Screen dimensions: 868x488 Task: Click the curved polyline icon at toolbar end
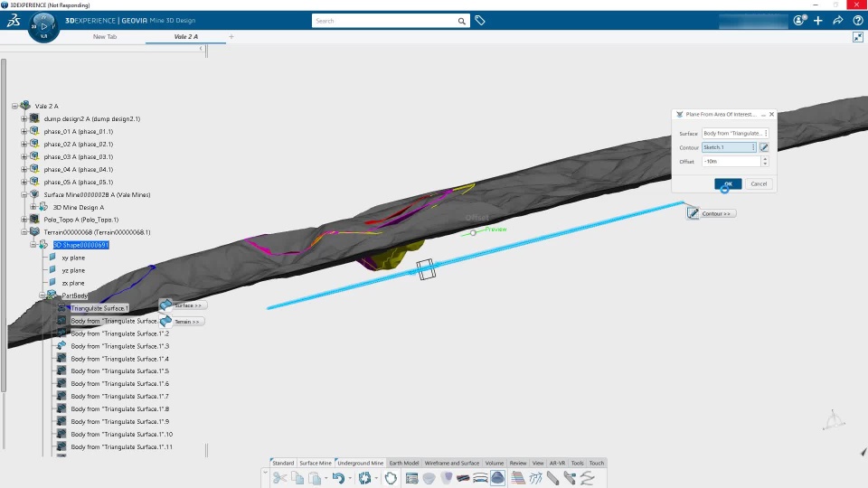point(587,478)
